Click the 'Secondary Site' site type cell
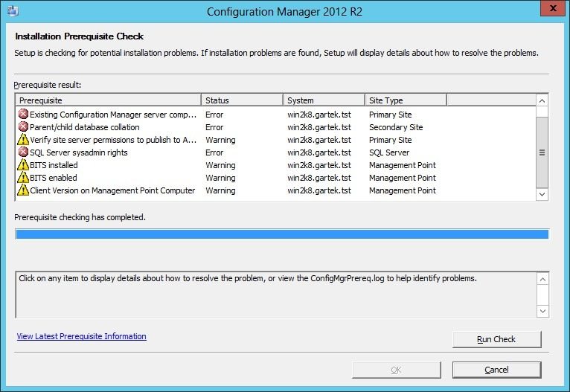Image resolution: width=570 pixels, height=392 pixels. point(396,127)
